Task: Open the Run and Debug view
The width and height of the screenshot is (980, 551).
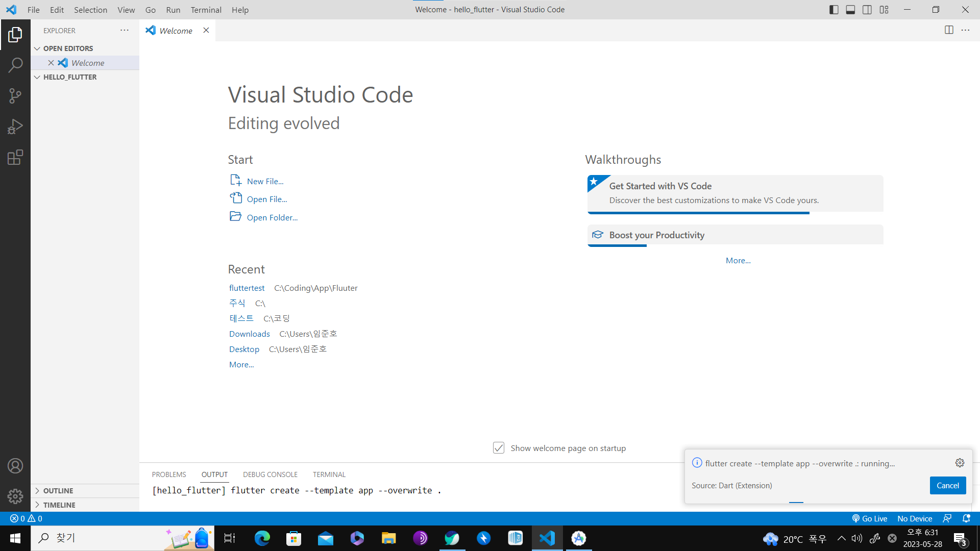Action: coord(15,127)
